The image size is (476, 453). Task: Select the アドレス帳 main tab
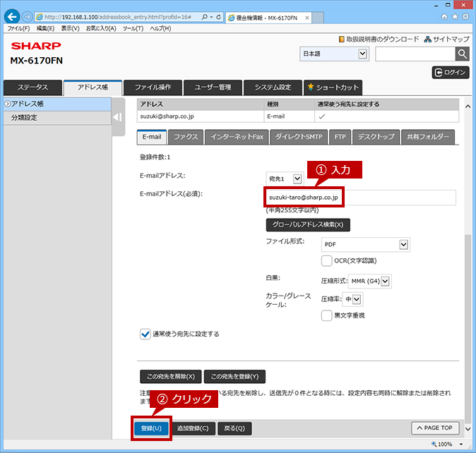[93, 87]
